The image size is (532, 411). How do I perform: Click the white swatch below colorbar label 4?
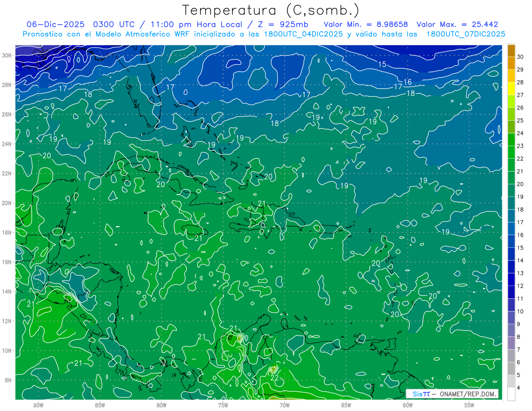[x=512, y=394]
